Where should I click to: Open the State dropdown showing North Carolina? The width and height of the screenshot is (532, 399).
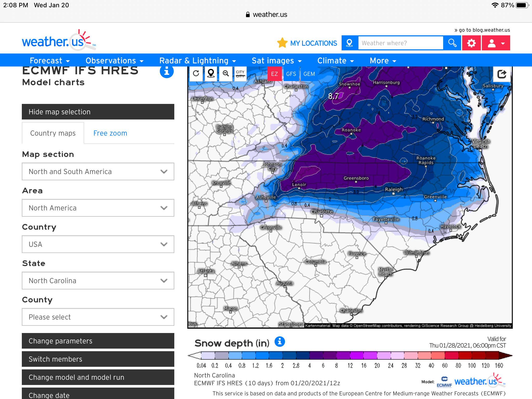(98, 281)
